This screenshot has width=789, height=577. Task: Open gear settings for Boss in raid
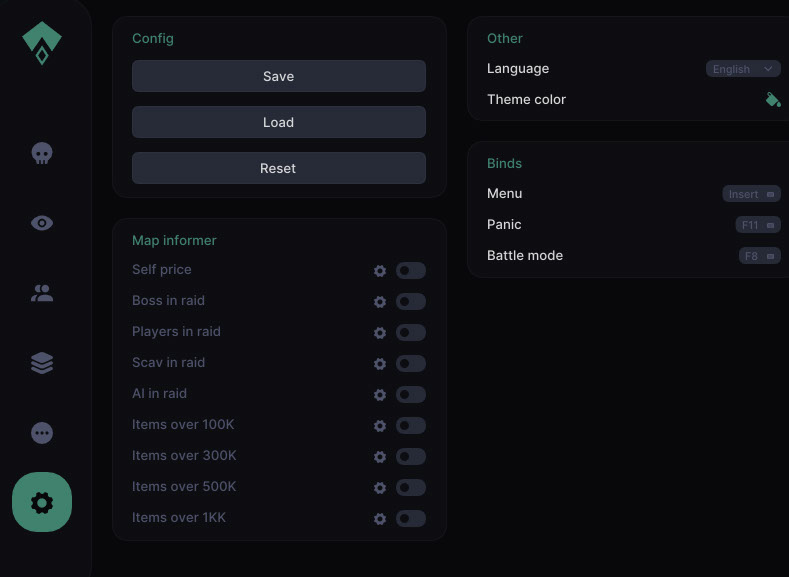[x=380, y=302]
